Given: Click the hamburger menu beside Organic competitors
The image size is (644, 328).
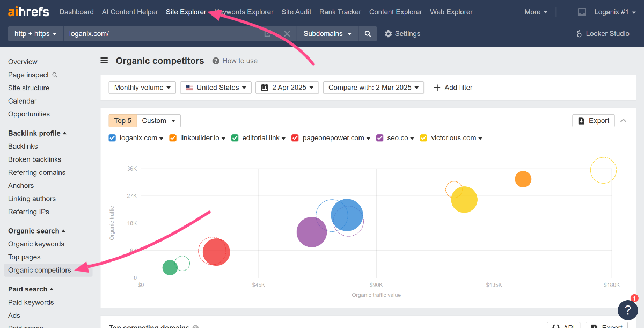Looking at the screenshot, I should [104, 61].
